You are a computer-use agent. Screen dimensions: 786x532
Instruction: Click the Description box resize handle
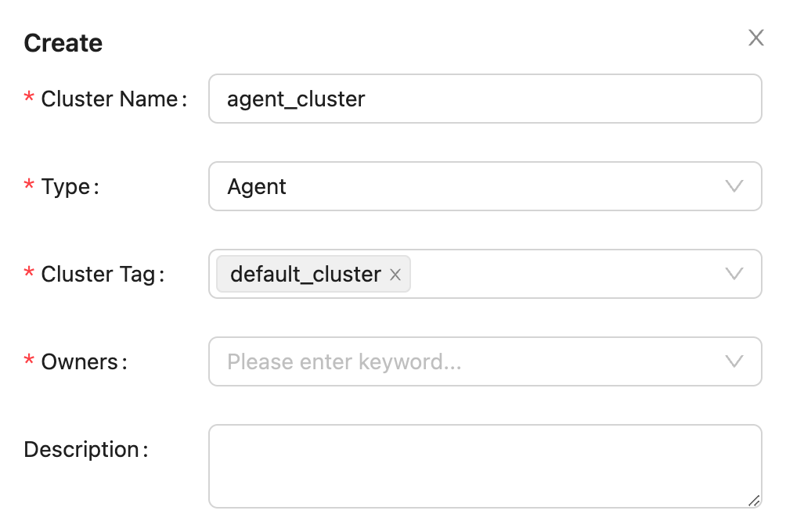click(x=753, y=500)
